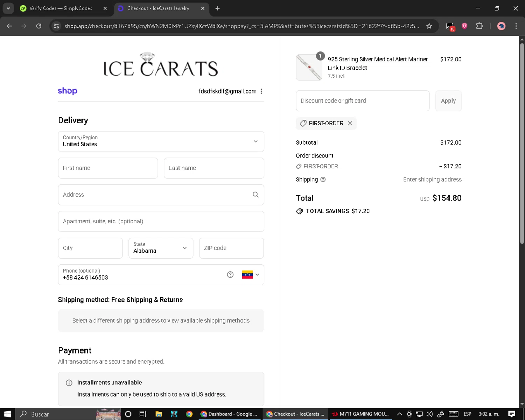
Task: Open Cortana circle icon in taskbar
Action: pyautogui.click(x=128, y=414)
